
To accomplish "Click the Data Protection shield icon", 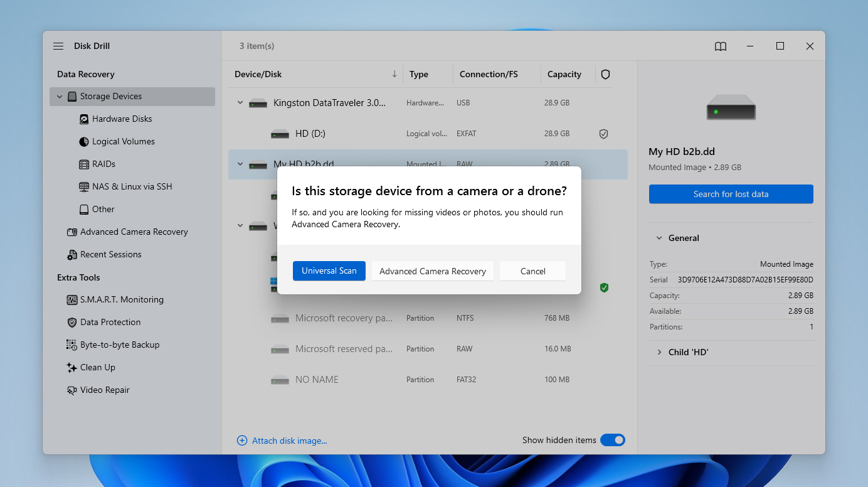I will [x=72, y=322].
